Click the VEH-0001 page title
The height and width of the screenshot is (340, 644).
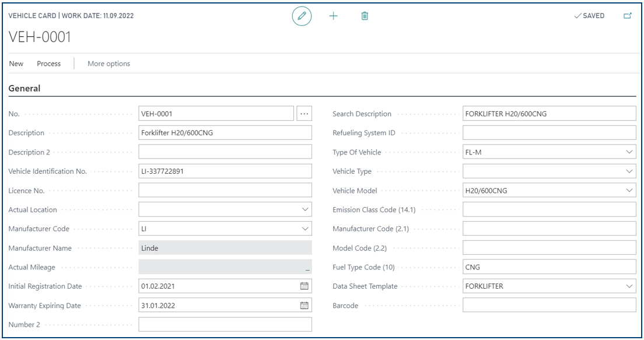[40, 37]
